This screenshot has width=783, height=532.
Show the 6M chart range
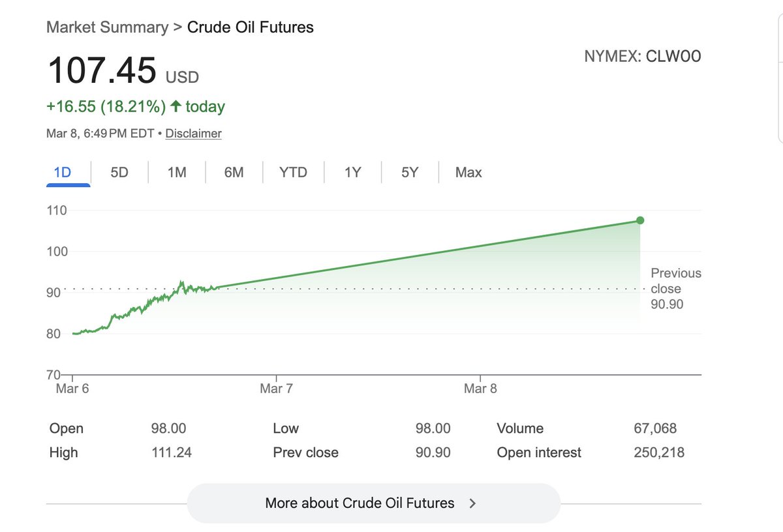(234, 173)
